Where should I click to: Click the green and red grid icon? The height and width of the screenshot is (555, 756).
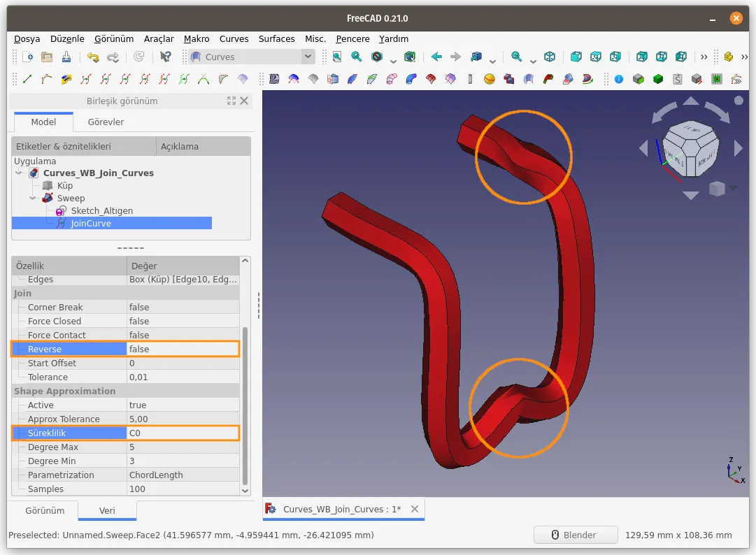click(717, 79)
